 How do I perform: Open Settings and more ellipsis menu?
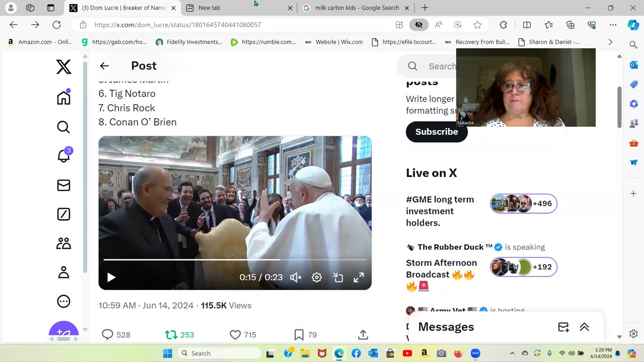point(613,25)
